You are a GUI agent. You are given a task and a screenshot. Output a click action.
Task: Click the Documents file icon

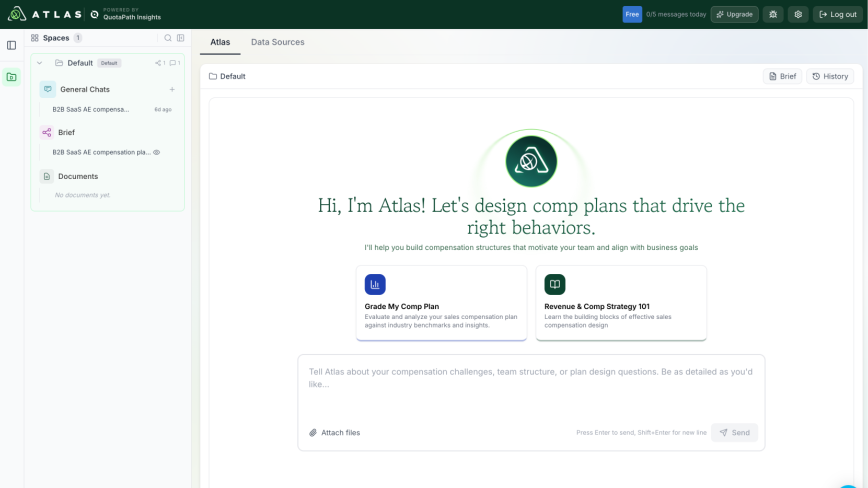click(x=47, y=177)
